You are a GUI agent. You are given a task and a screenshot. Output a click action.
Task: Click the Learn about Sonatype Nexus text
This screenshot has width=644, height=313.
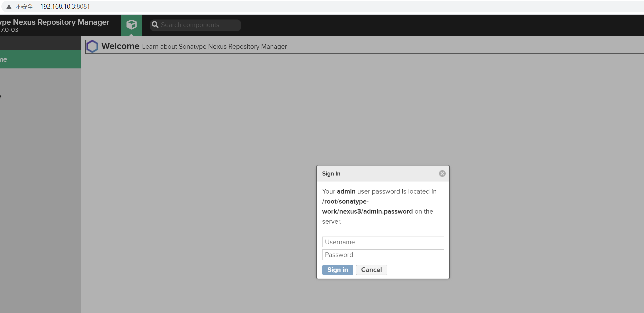214,46
